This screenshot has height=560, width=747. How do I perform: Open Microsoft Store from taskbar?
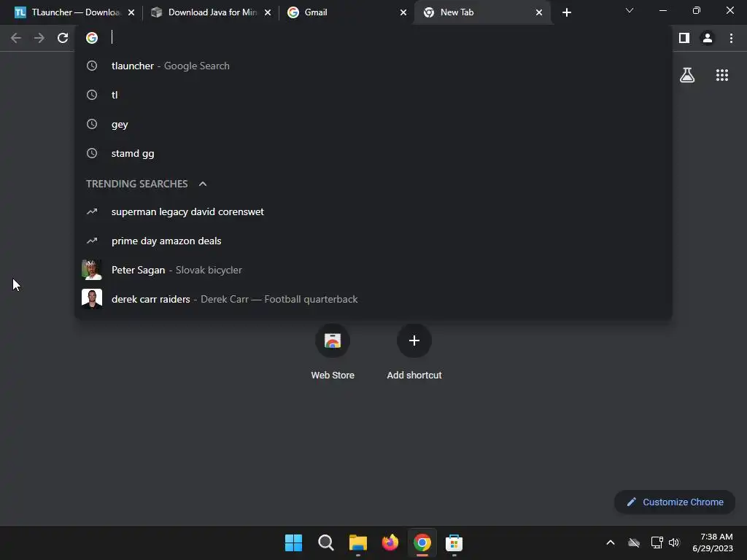(454, 542)
